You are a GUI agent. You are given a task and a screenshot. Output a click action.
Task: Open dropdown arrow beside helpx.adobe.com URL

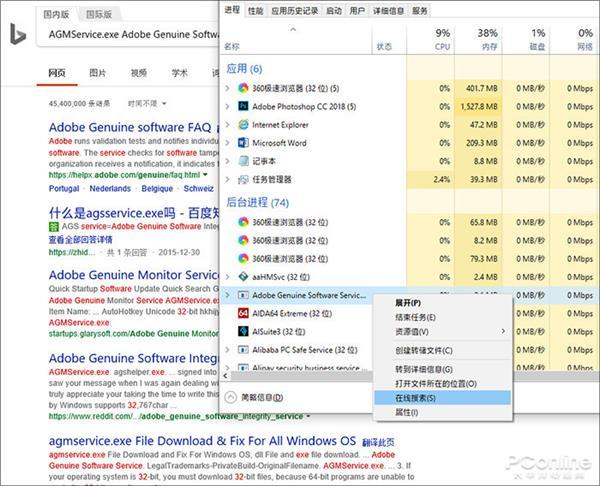[x=205, y=175]
